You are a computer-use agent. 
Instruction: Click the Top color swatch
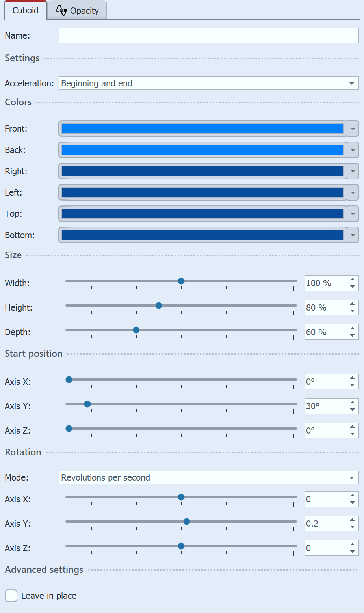tap(202, 214)
